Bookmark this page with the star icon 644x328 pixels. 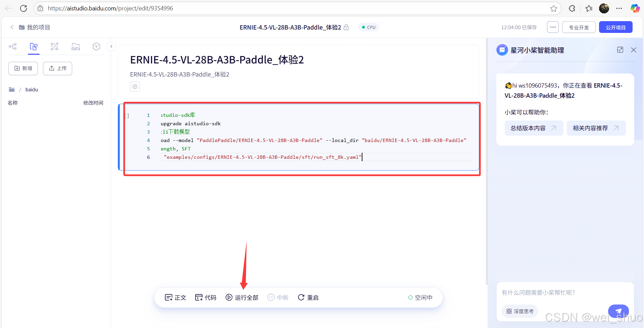(x=554, y=8)
